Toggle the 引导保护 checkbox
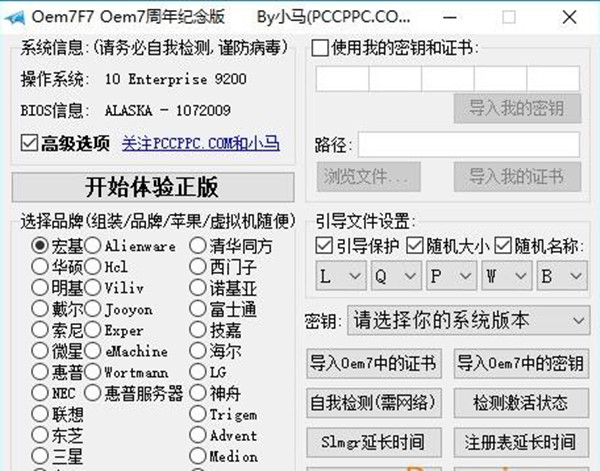 (x=324, y=246)
